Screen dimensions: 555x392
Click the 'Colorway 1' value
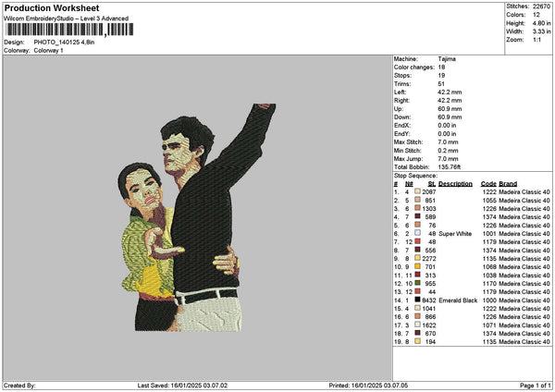48,51
